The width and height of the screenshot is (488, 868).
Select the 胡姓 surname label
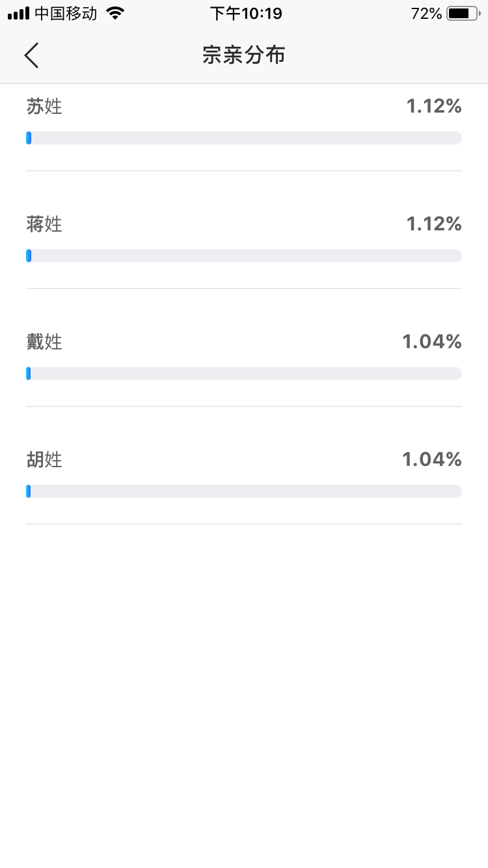click(x=44, y=459)
